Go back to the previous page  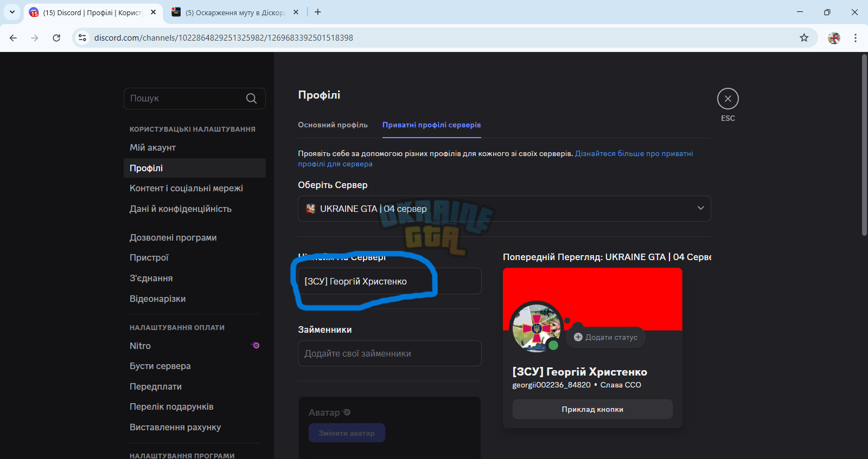point(14,38)
